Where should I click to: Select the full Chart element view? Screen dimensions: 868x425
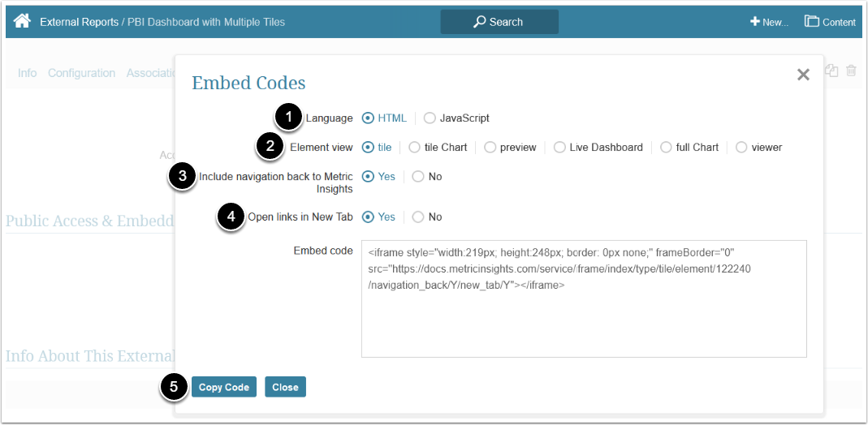pyautogui.click(x=666, y=147)
